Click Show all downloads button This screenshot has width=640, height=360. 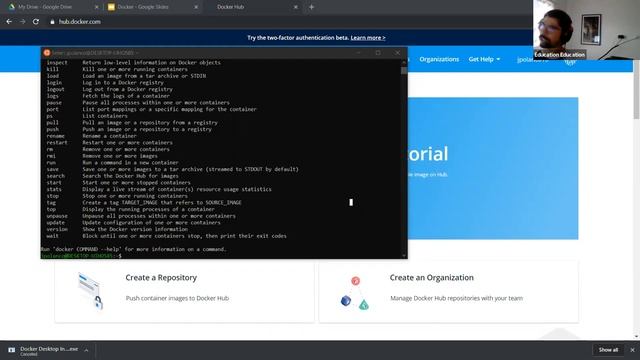608,350
